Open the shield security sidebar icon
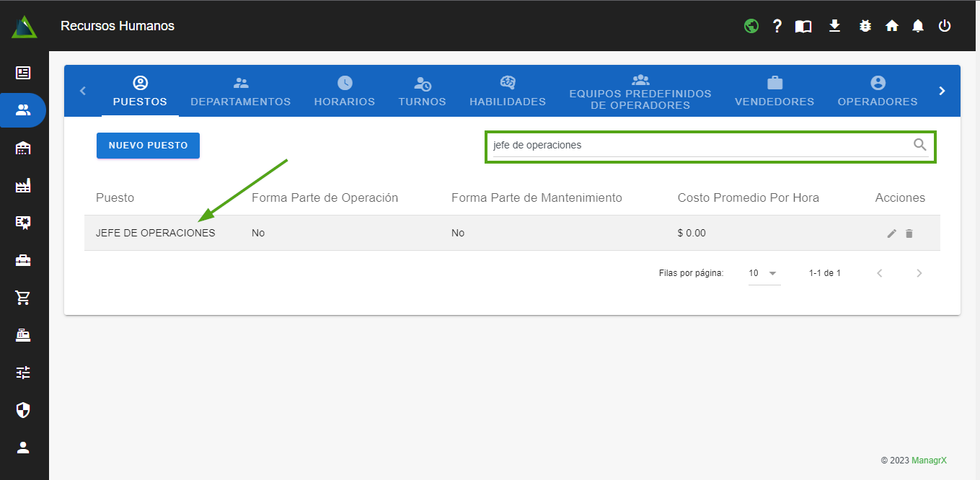The image size is (980, 480). coord(23,410)
